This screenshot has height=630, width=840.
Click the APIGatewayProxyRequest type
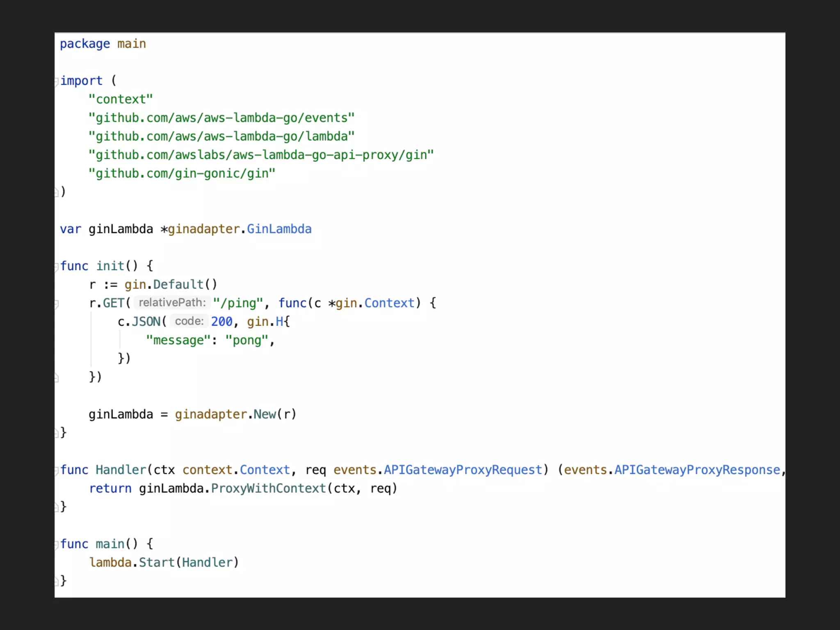tap(463, 470)
